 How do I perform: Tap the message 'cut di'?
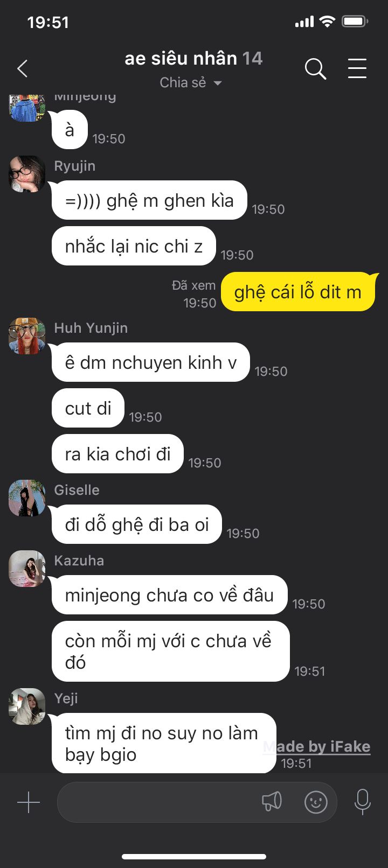(x=88, y=408)
